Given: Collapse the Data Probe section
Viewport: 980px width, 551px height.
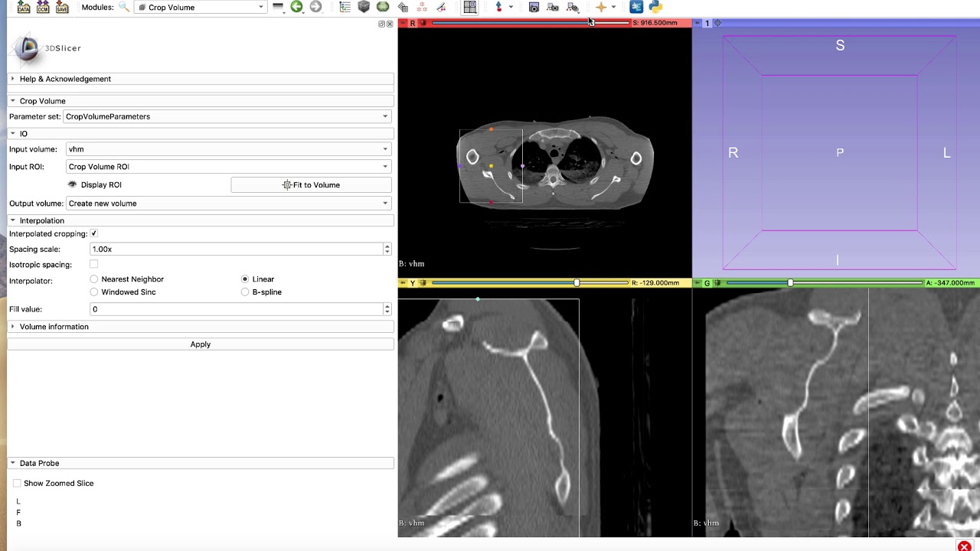Looking at the screenshot, I should [201, 463].
